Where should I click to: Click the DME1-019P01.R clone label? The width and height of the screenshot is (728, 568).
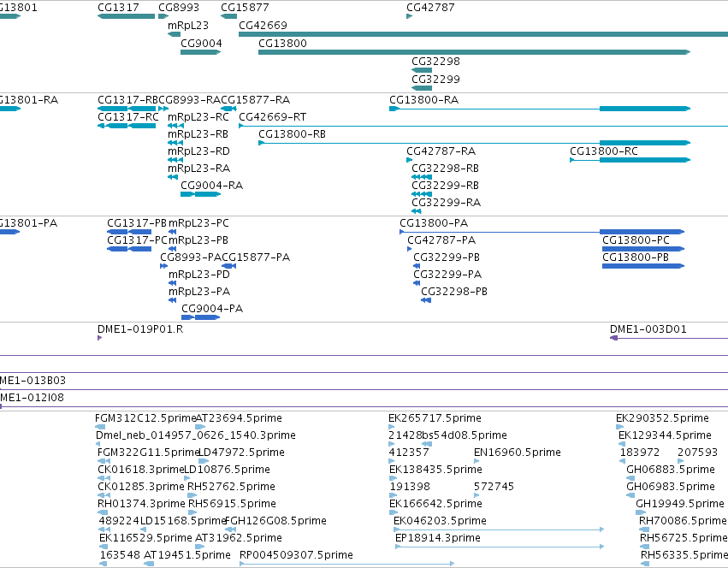(x=140, y=329)
